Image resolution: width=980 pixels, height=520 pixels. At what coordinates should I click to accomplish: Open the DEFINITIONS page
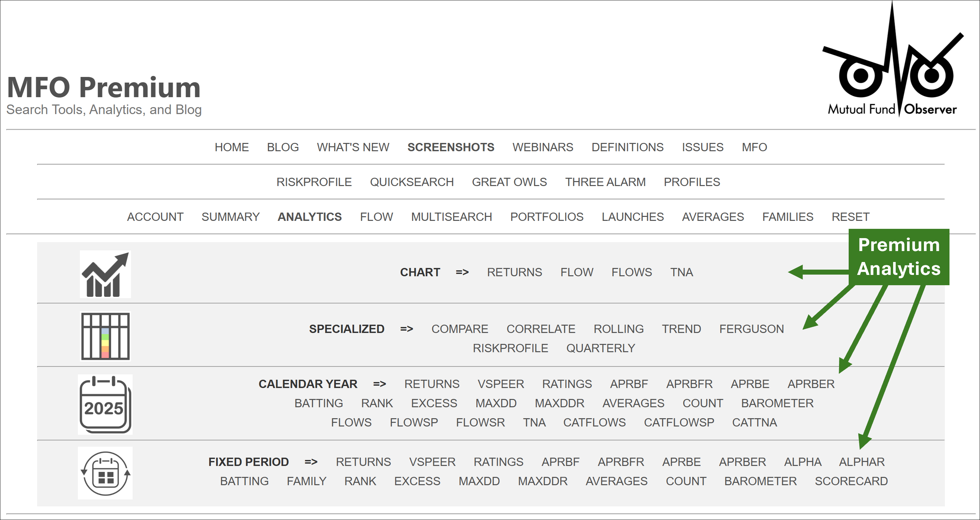[627, 147]
